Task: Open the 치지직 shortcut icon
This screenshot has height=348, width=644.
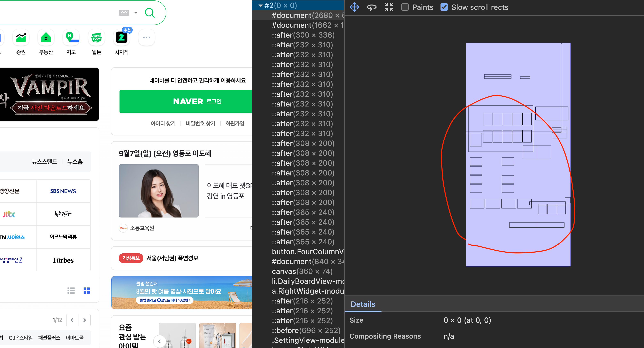Action: [122, 38]
